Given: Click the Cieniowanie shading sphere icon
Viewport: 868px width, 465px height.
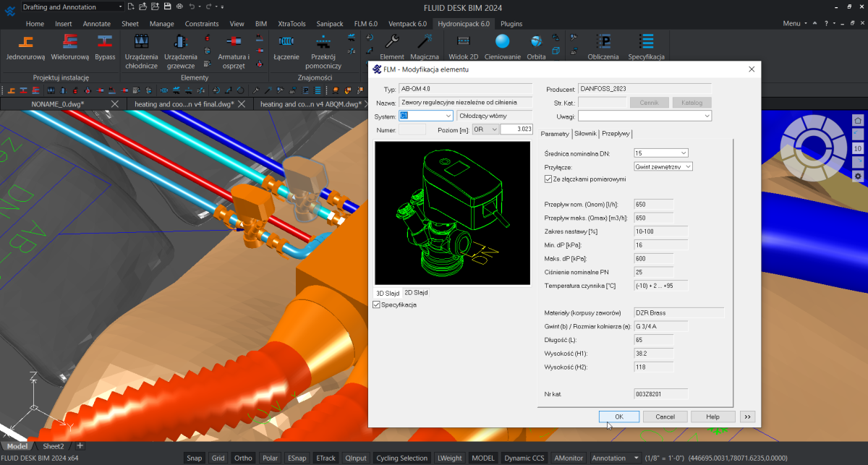Looking at the screenshot, I should click(502, 42).
